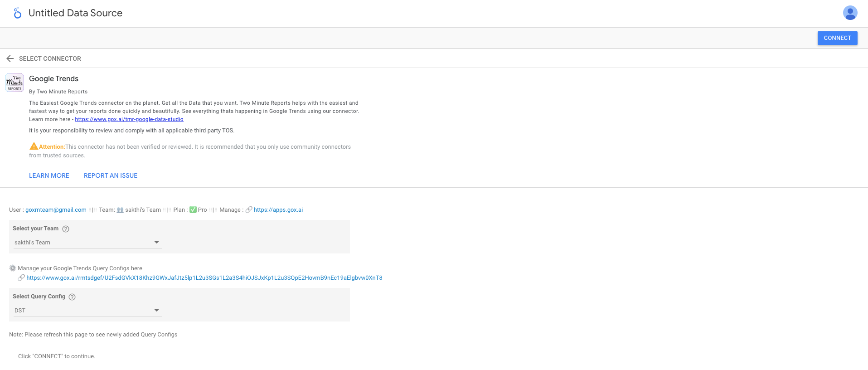Expand the sakthi's Team dropdown
868x370 pixels.
(87, 243)
